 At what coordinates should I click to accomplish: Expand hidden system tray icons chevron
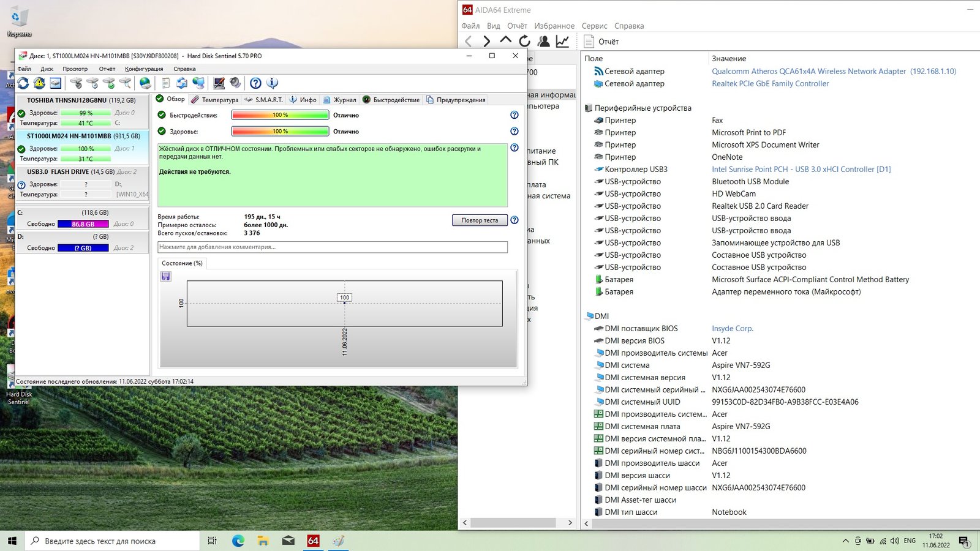pyautogui.click(x=845, y=541)
